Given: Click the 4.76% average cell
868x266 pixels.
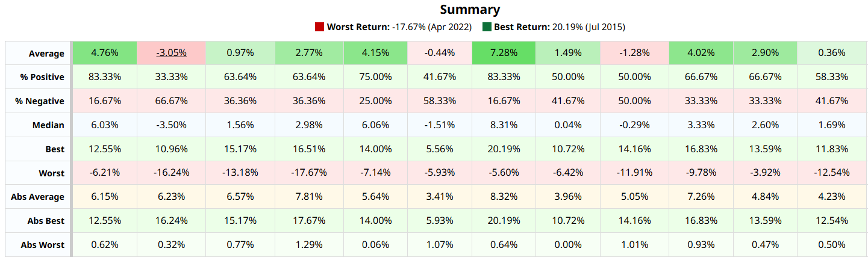Looking at the screenshot, I should (105, 53).
